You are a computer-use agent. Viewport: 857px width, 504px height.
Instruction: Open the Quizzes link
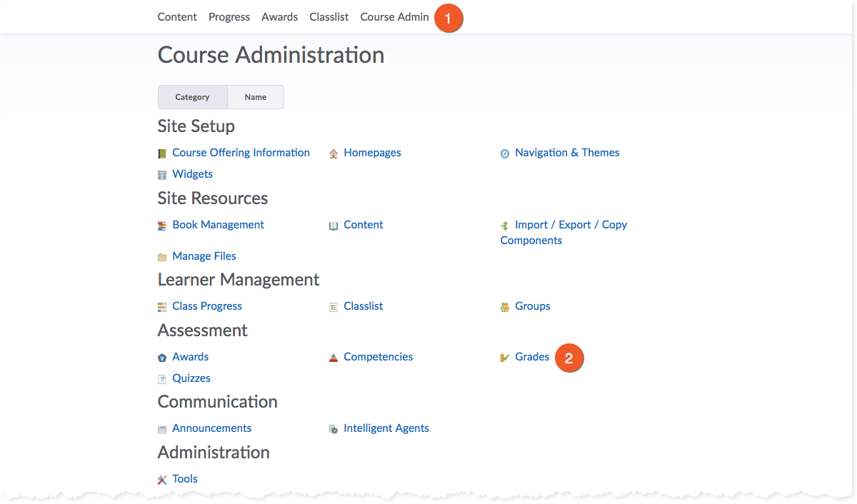191,378
